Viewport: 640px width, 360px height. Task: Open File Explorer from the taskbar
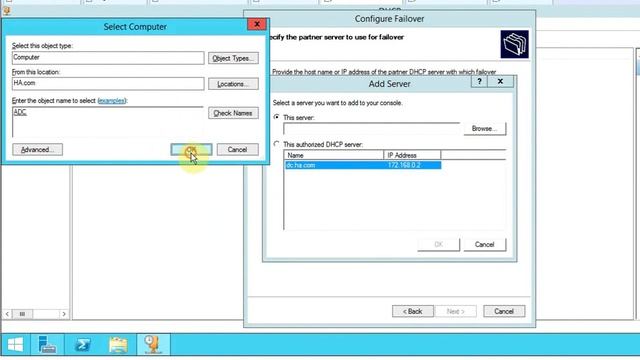pyautogui.click(x=118, y=345)
